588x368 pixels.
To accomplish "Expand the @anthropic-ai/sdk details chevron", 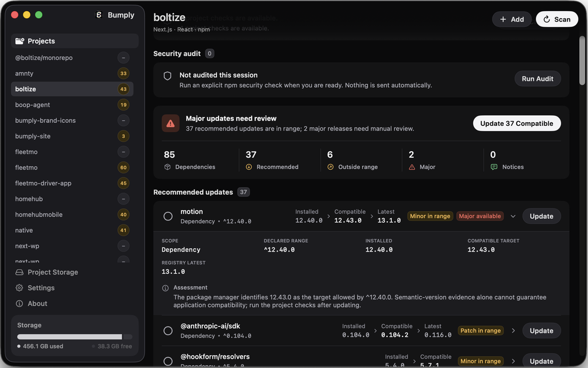I will point(513,331).
